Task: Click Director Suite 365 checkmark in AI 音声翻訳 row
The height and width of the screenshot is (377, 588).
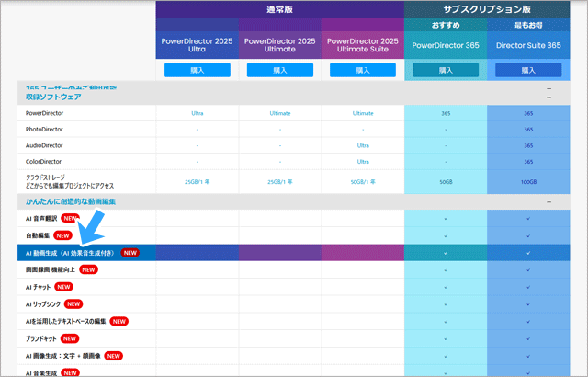Action: pyautogui.click(x=528, y=218)
